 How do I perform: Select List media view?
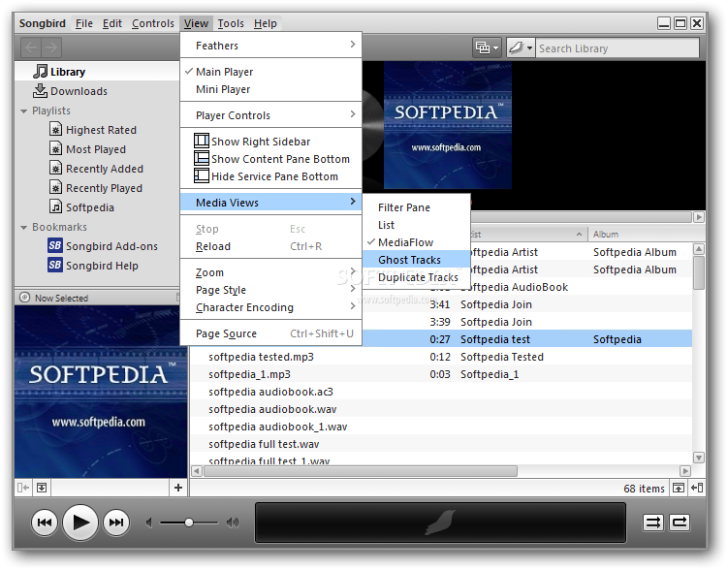coord(416,225)
